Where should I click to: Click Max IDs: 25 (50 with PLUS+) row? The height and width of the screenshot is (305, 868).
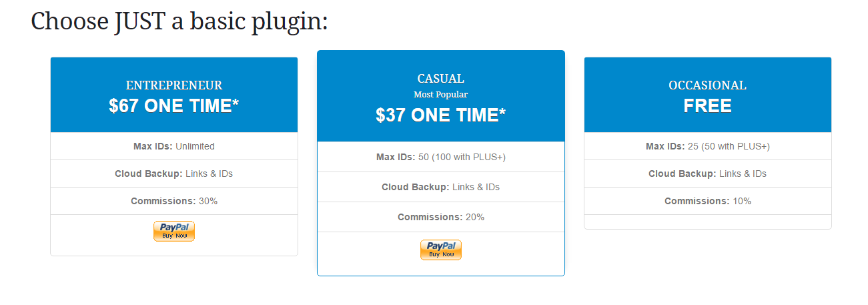click(708, 146)
